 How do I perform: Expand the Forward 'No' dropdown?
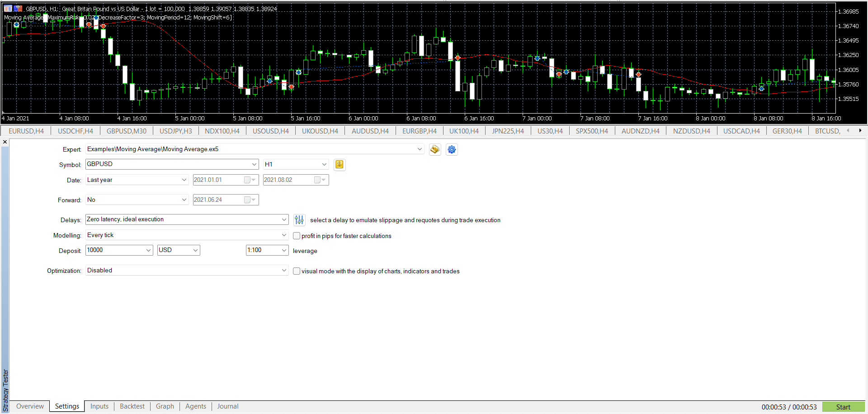pos(184,200)
